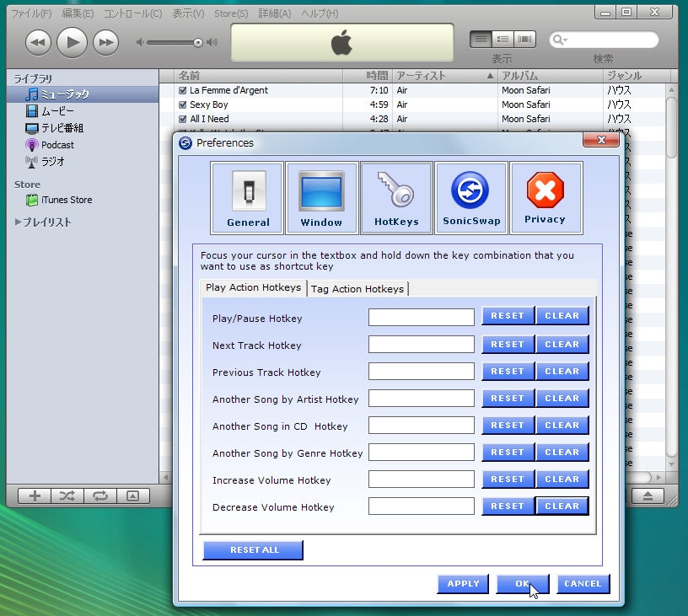Sort by アーティスト column header
Image resolution: width=688 pixels, height=616 pixels.
click(445, 76)
